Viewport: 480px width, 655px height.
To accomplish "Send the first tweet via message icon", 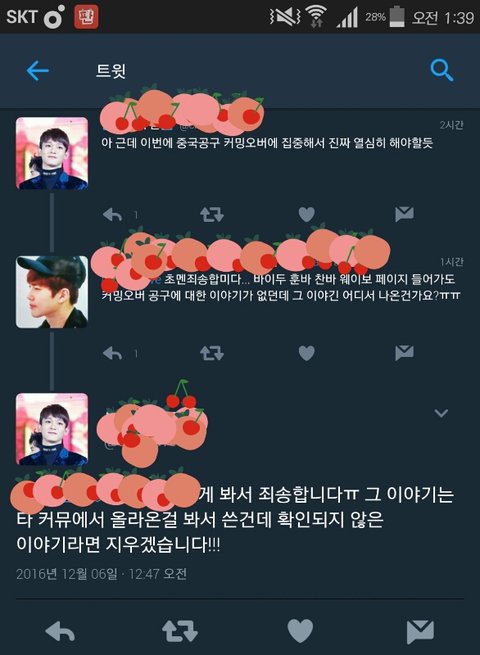I will click(x=404, y=214).
